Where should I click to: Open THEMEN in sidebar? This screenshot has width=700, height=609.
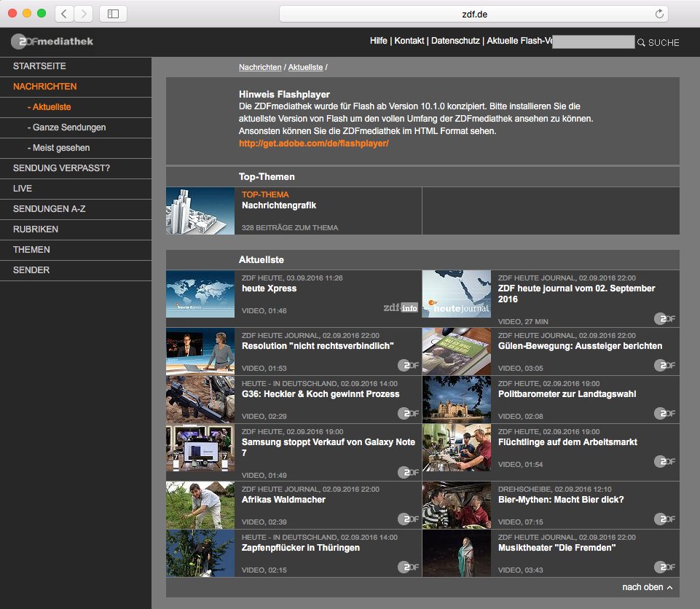tap(76, 250)
